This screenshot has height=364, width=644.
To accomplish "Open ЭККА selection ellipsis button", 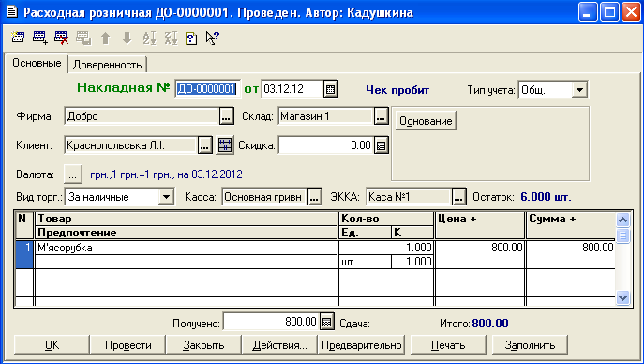I will coord(458,197).
